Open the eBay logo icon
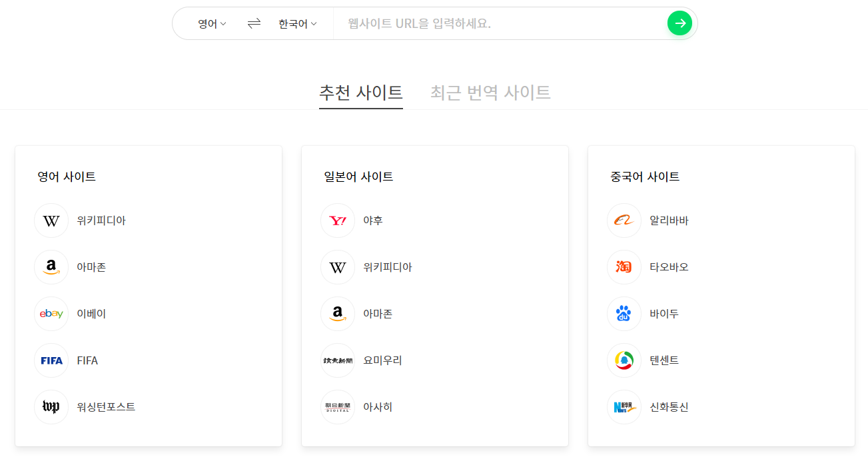Screen dimensions: 868x457 click(x=51, y=314)
